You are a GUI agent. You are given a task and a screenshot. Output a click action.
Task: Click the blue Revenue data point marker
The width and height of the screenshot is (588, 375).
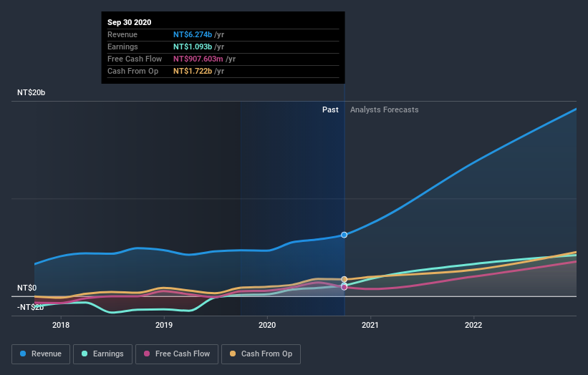344,235
